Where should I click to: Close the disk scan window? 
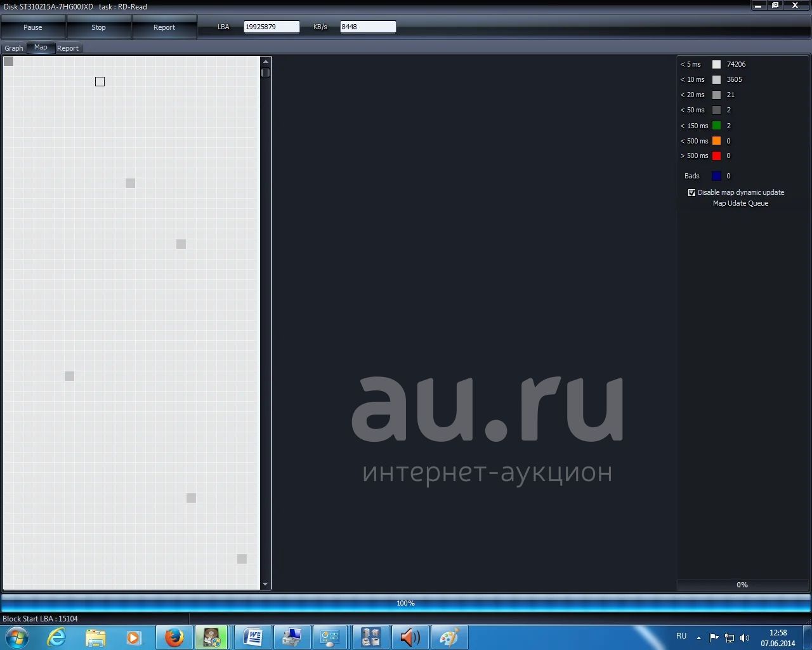pos(796,5)
